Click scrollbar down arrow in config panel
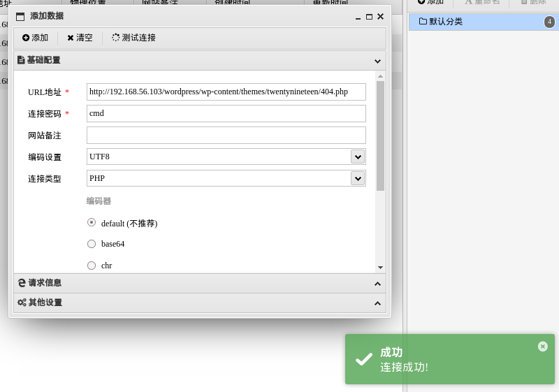Screen dimensions: 559x392 (x=380, y=267)
